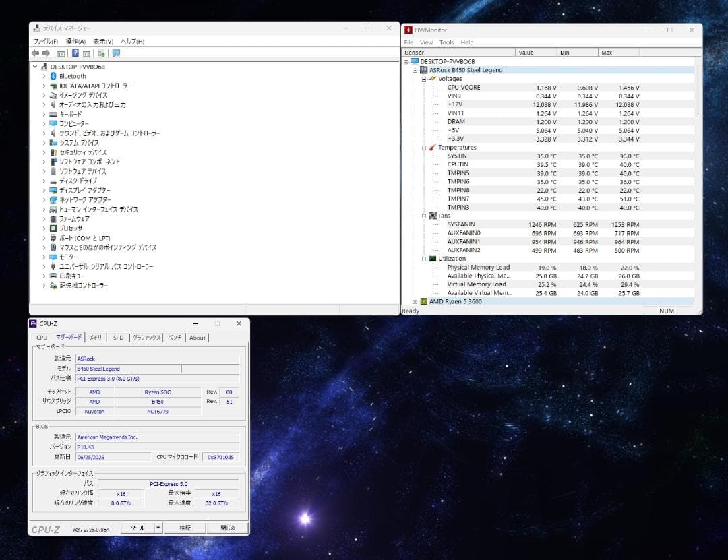Click the forward arrow in Device Manager toolbar

pos(46,53)
